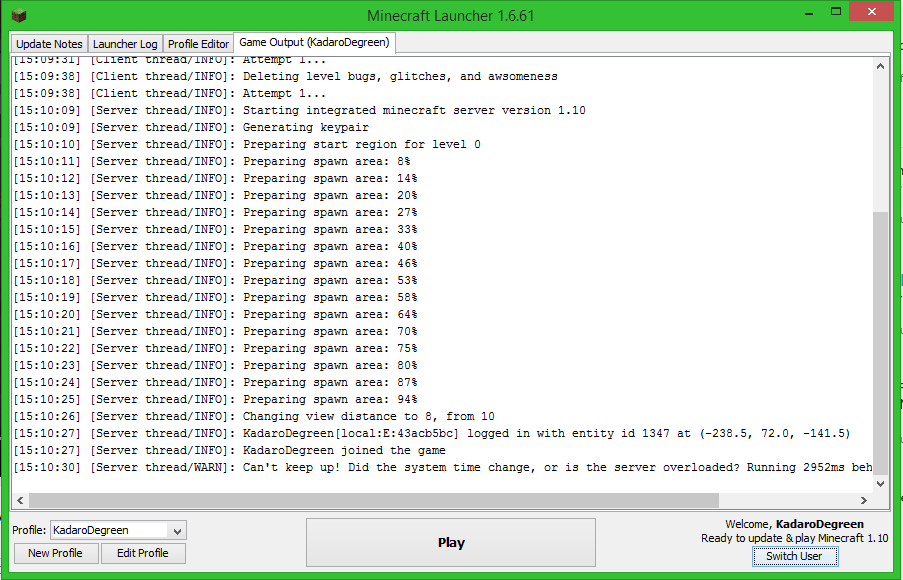The image size is (903, 580).
Task: Select the Game Output (KadaroDegreen) tab
Action: click(x=314, y=42)
